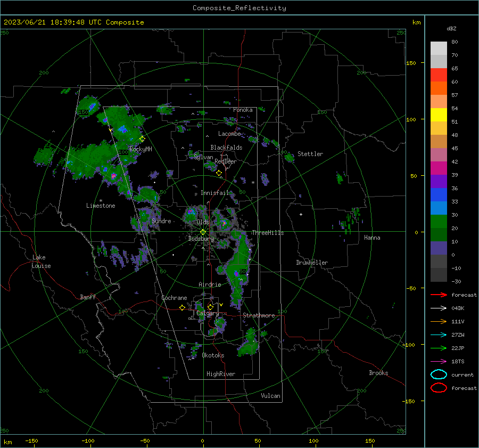Viewport: 479px width, 448px height.
Task: Click the dBZ legend heading
Action: click(451, 29)
